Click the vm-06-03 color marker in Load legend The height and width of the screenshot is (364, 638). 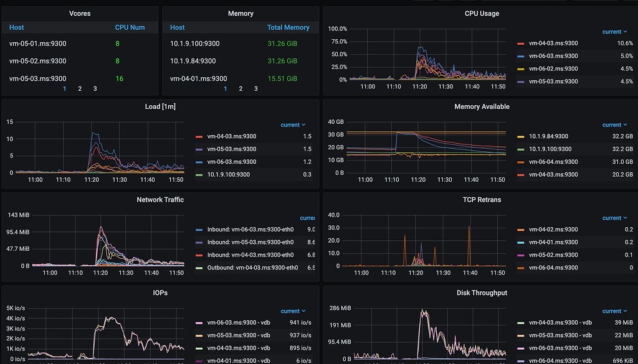tap(199, 162)
